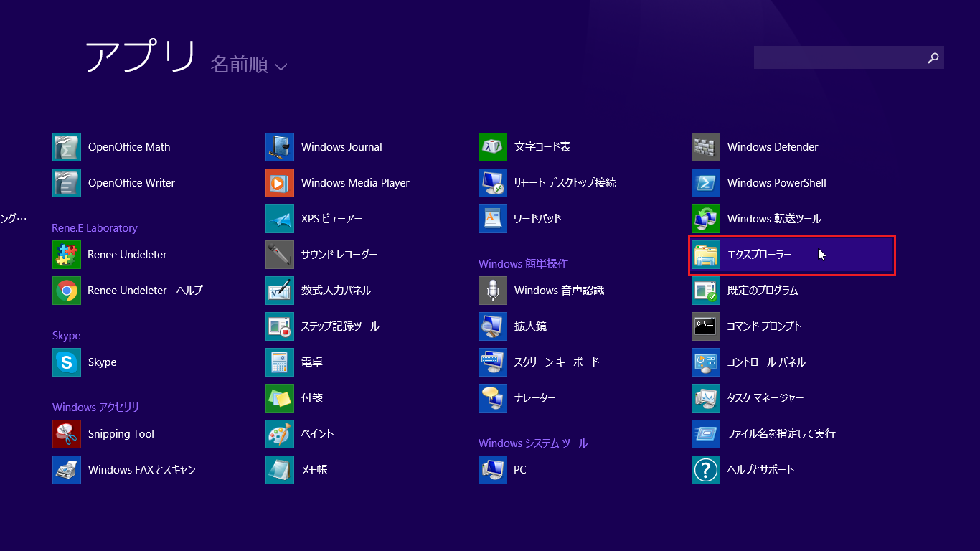Viewport: 980px width, 551px height.
Task: Click the ステップ記録ツール label
Action: point(340,326)
